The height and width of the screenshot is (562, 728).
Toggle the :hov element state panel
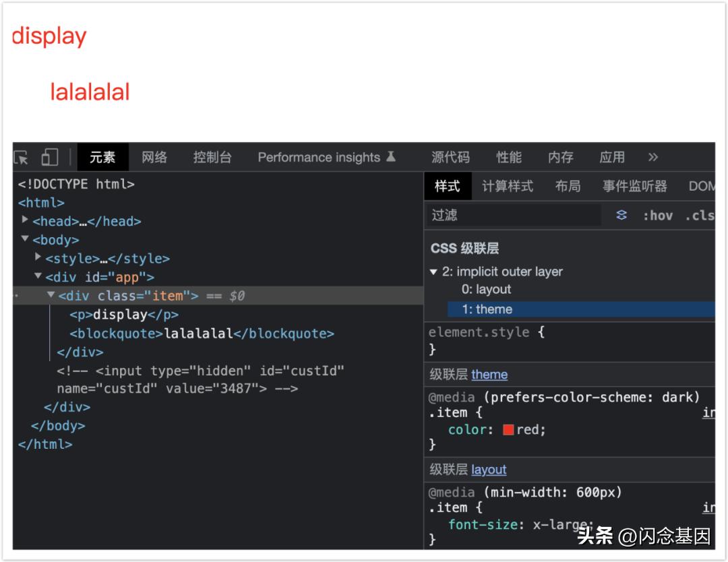coord(657,216)
